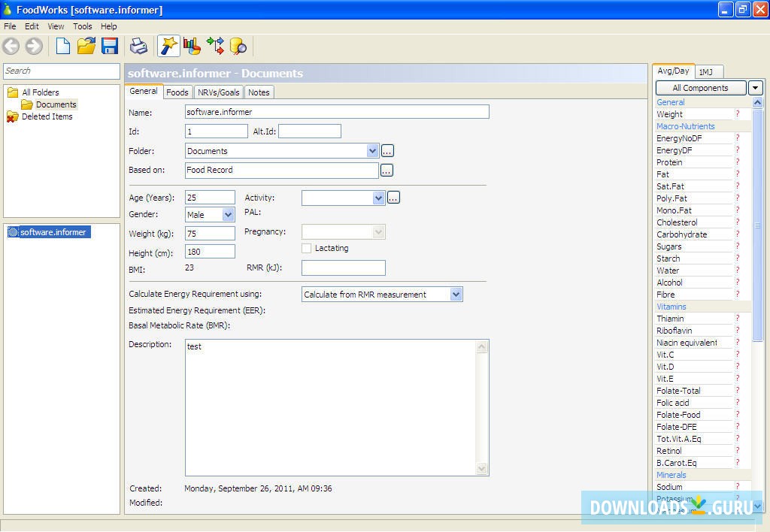Open the Calculate Energy Requirement dropdown
The width and height of the screenshot is (770, 532).
(x=456, y=295)
